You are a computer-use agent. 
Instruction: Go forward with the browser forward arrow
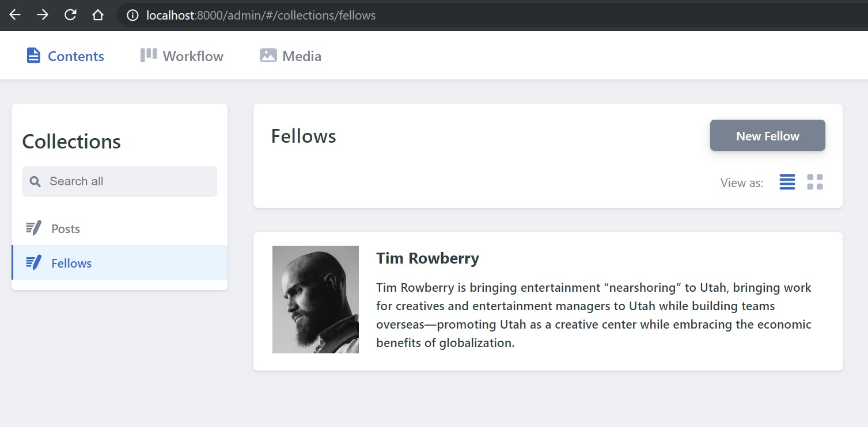(43, 15)
